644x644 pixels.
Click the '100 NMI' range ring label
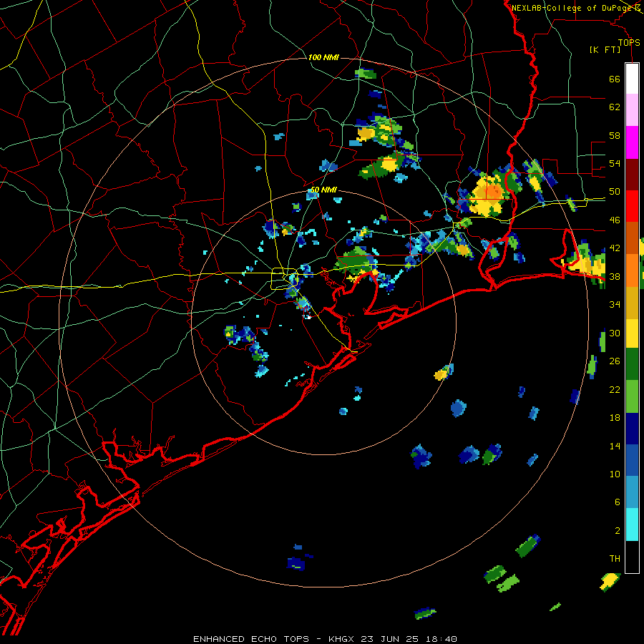pyautogui.click(x=323, y=57)
